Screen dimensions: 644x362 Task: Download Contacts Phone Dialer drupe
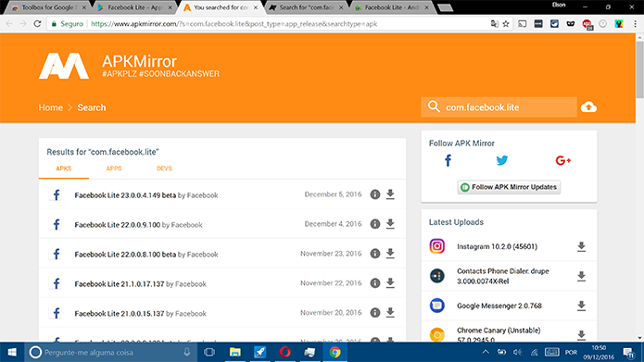tap(581, 276)
